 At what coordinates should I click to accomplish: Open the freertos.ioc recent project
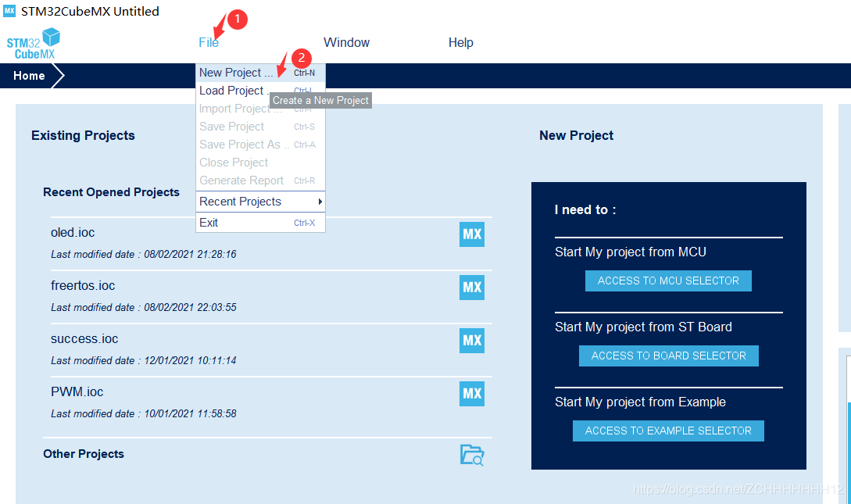pos(83,285)
